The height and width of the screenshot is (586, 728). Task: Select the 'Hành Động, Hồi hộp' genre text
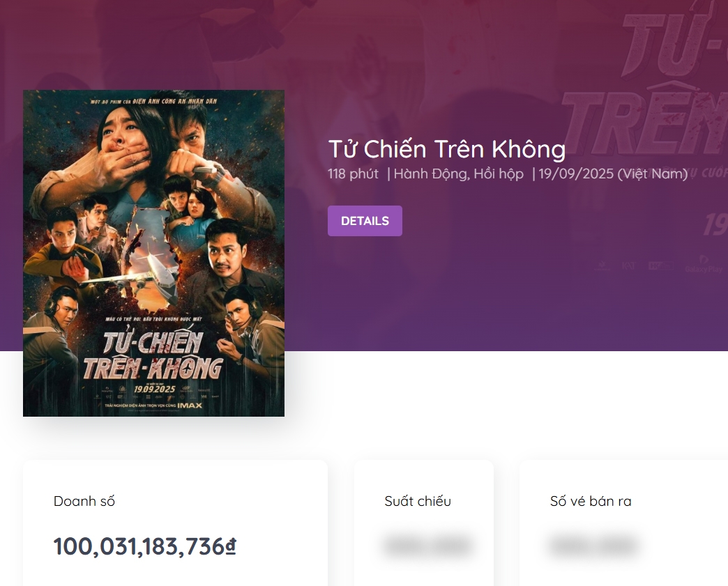(457, 174)
